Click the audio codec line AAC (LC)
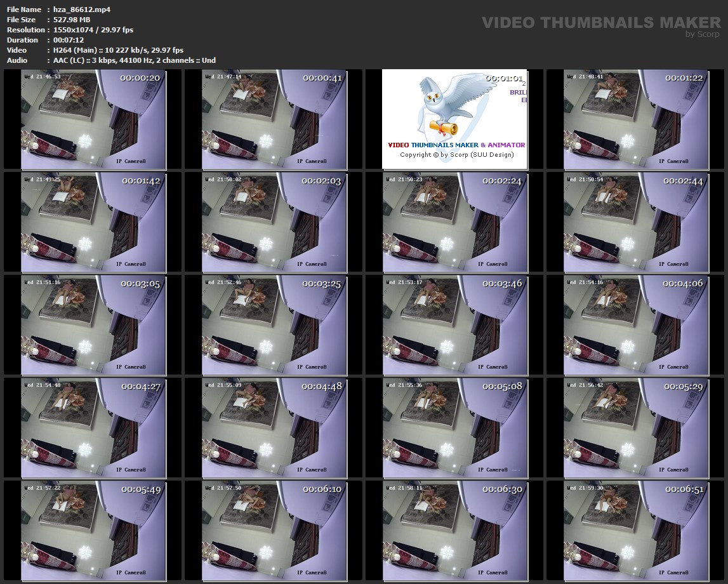Viewport: 728px width, 584px height. pyautogui.click(x=134, y=60)
